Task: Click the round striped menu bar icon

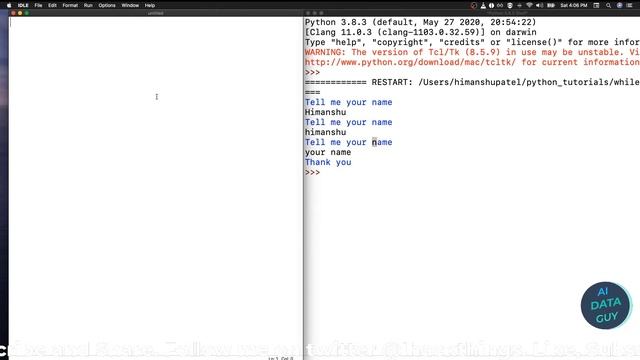Action: click(x=510, y=5)
